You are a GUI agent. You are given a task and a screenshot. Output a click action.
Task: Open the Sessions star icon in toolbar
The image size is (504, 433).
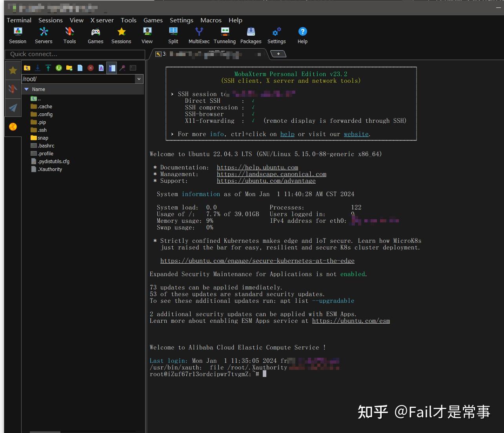(x=121, y=35)
